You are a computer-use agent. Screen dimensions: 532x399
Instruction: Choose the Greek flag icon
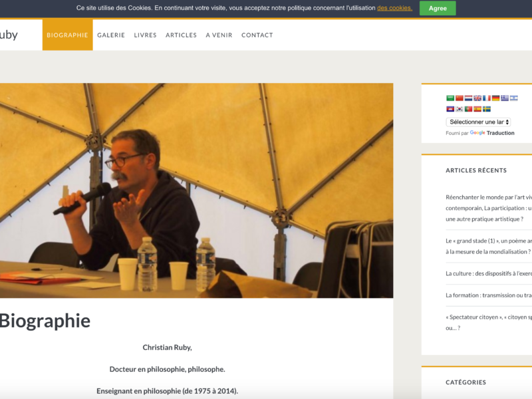505,98
